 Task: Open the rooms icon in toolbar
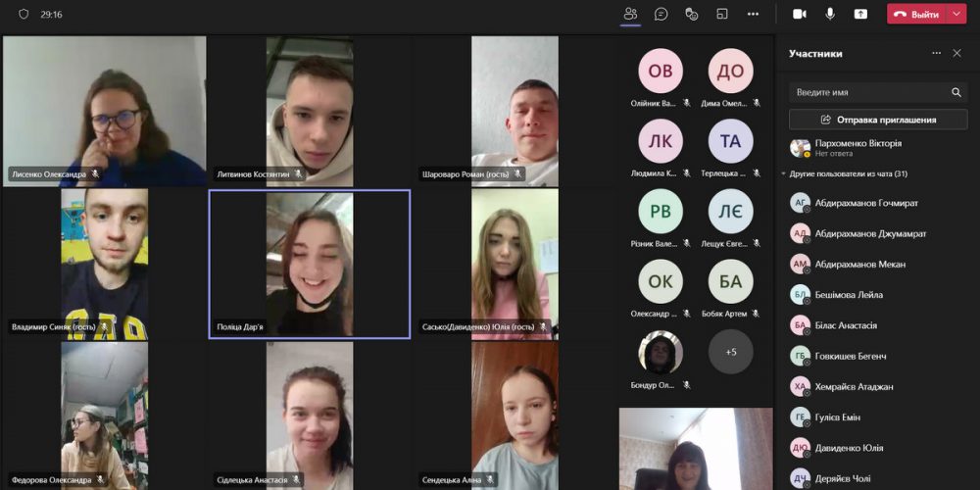(722, 14)
